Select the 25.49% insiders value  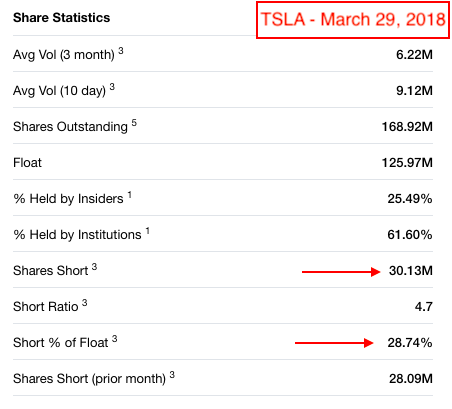pyautogui.click(x=410, y=199)
